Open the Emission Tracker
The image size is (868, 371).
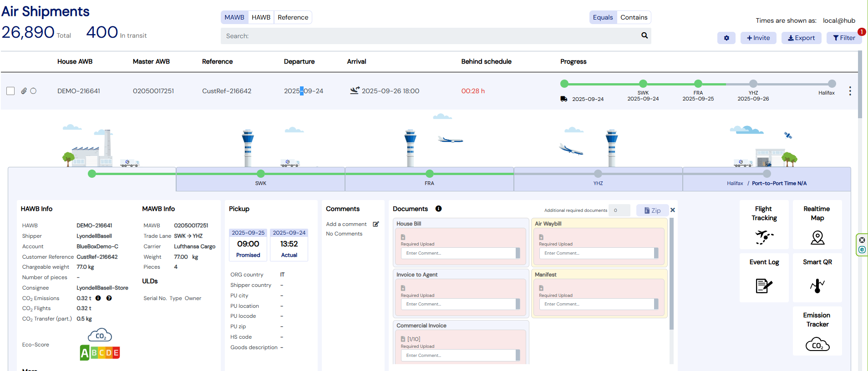tap(817, 331)
